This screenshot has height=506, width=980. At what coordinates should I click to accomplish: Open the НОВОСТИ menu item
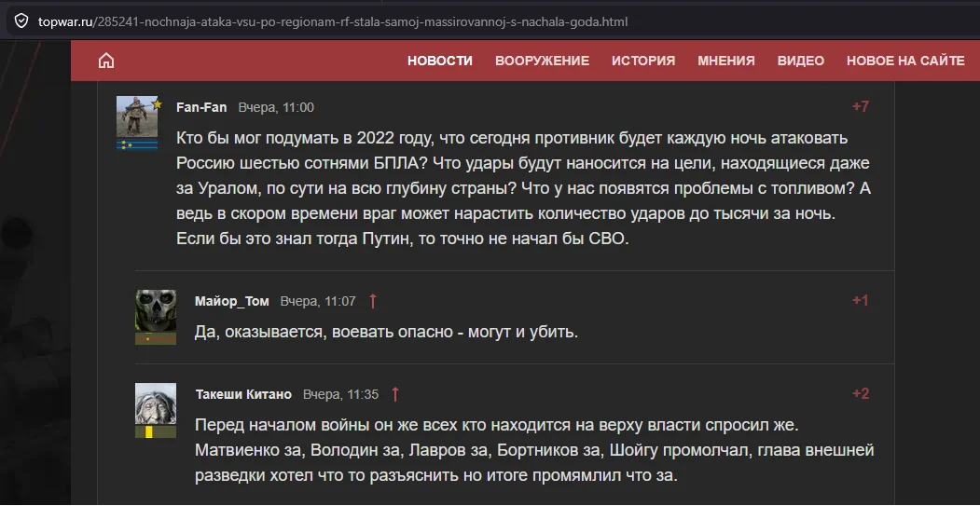click(440, 61)
